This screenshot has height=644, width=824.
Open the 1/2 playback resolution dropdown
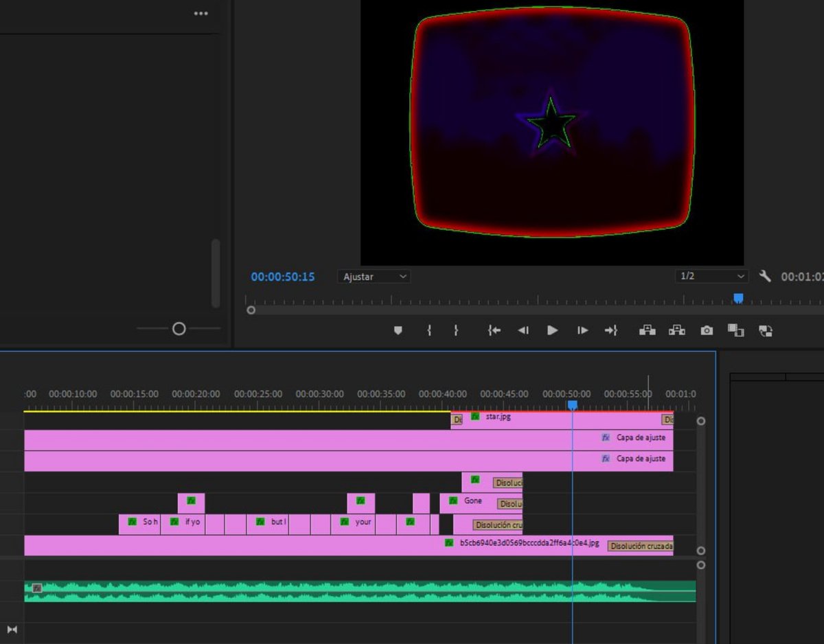click(711, 276)
